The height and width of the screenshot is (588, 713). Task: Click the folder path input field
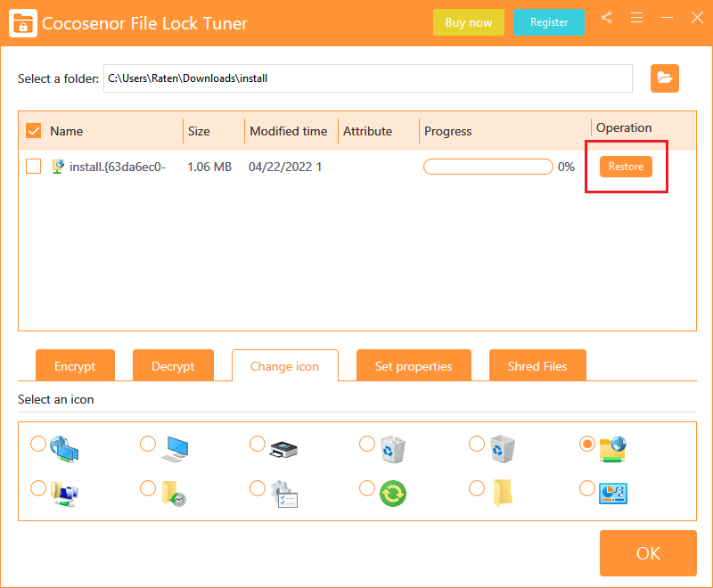point(368,78)
